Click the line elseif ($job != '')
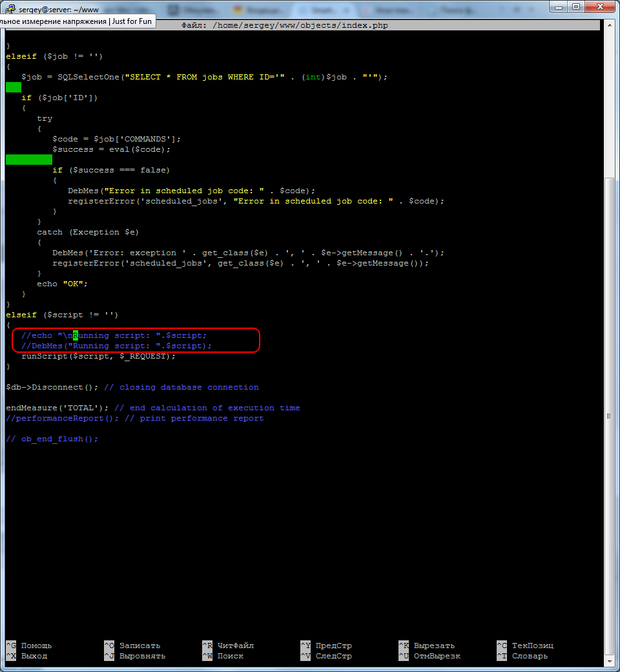The width and height of the screenshot is (620, 672). 54,56
